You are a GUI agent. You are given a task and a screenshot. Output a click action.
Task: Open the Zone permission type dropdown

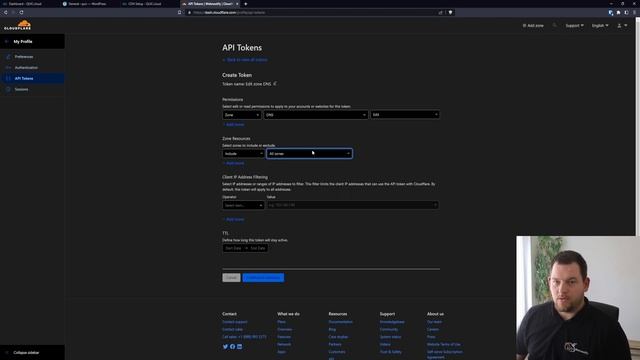[x=242, y=115]
